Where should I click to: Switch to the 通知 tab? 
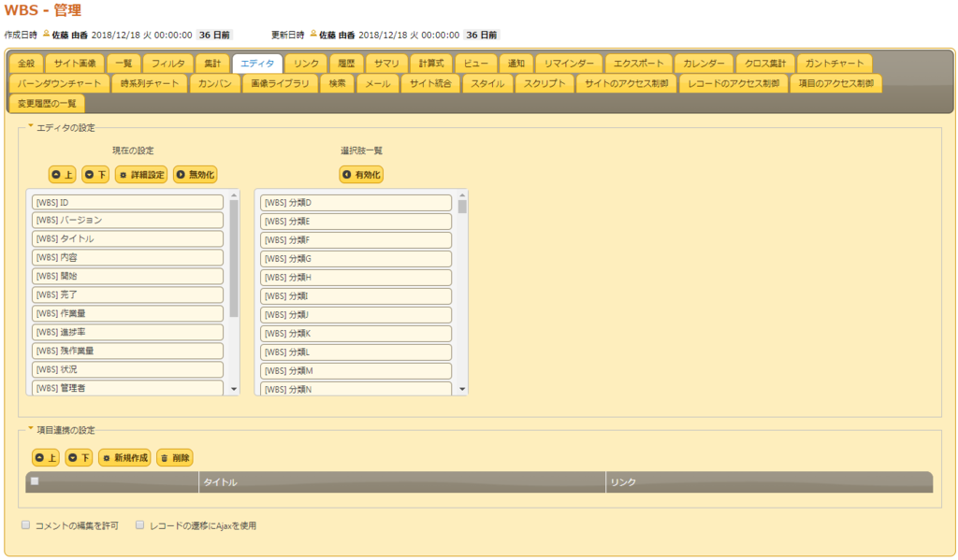(x=516, y=64)
